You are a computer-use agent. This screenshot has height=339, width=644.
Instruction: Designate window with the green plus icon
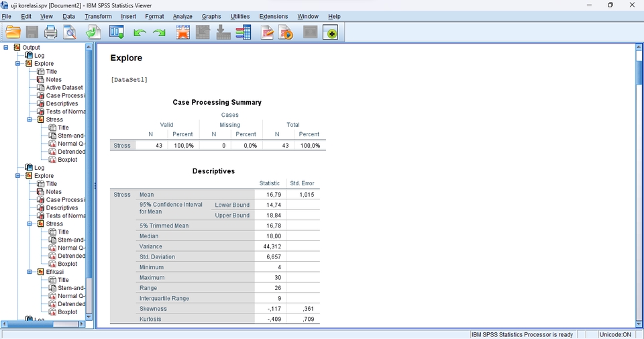330,32
